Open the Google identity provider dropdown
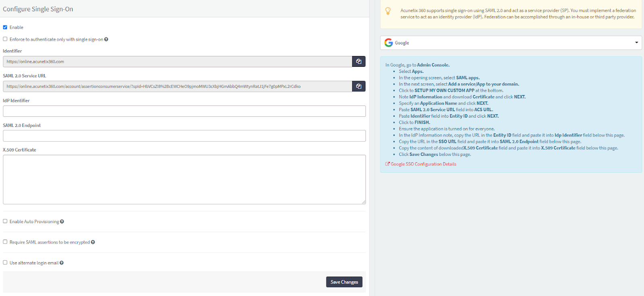 click(x=511, y=43)
